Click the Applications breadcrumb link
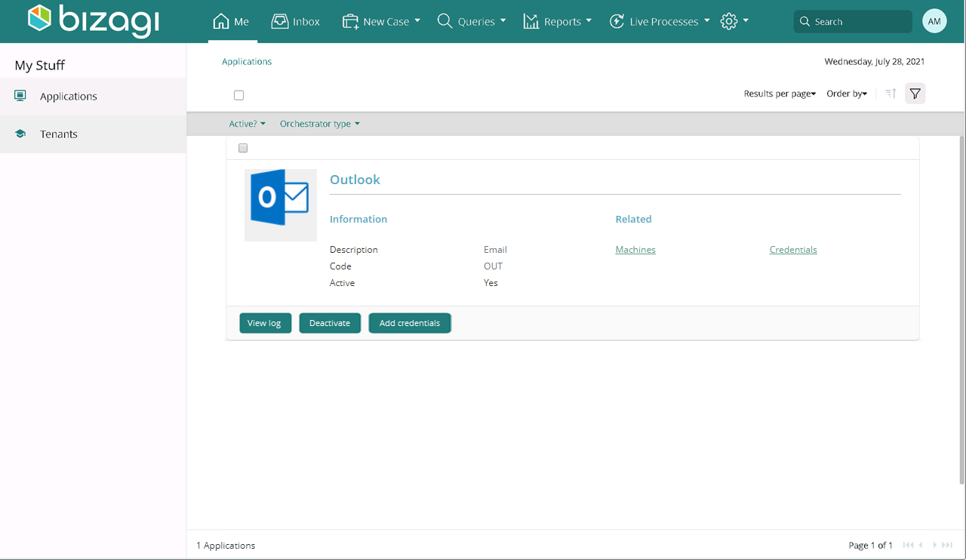This screenshot has width=966, height=560. [x=247, y=62]
